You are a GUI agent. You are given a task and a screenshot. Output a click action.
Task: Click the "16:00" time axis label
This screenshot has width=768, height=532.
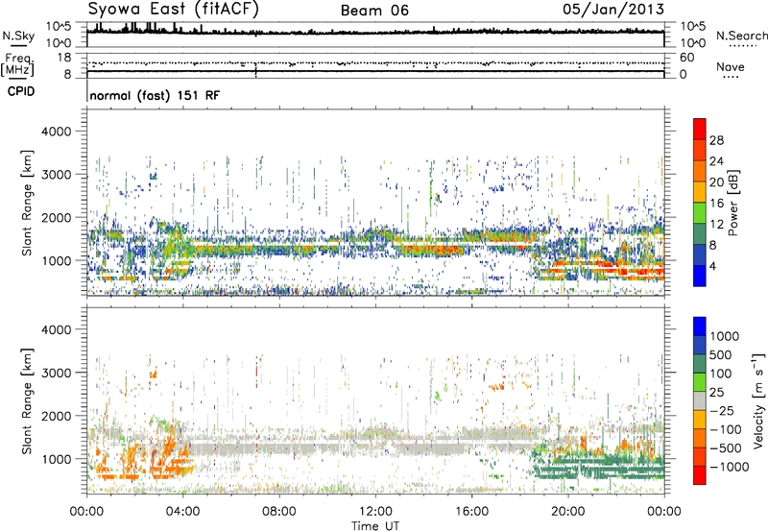[471, 512]
